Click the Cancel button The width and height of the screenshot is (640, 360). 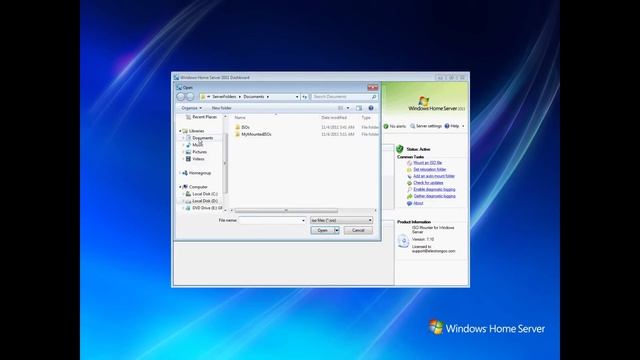pyautogui.click(x=358, y=231)
